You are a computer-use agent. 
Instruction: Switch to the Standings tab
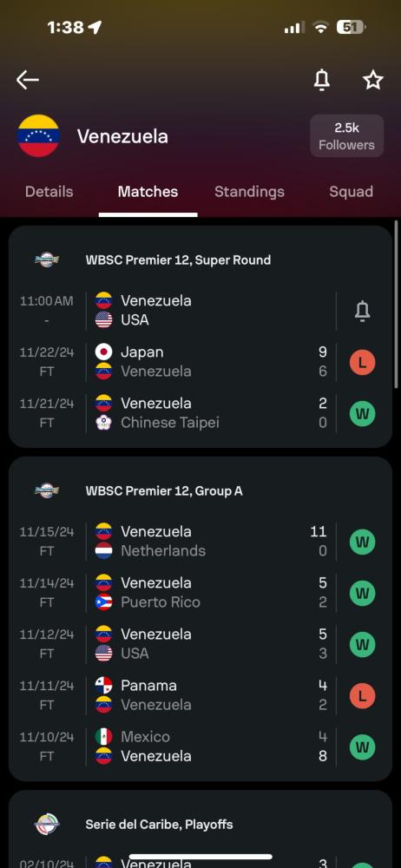[249, 192]
